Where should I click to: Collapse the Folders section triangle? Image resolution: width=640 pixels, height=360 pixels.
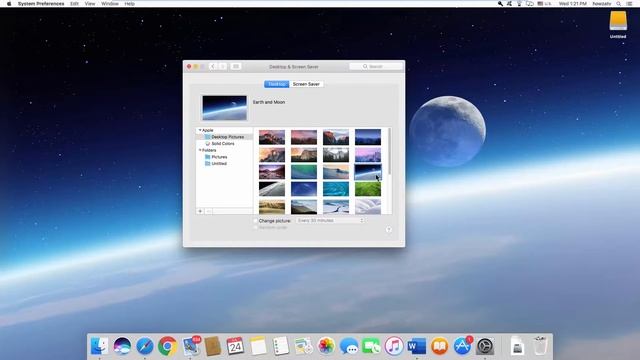pyautogui.click(x=200, y=150)
